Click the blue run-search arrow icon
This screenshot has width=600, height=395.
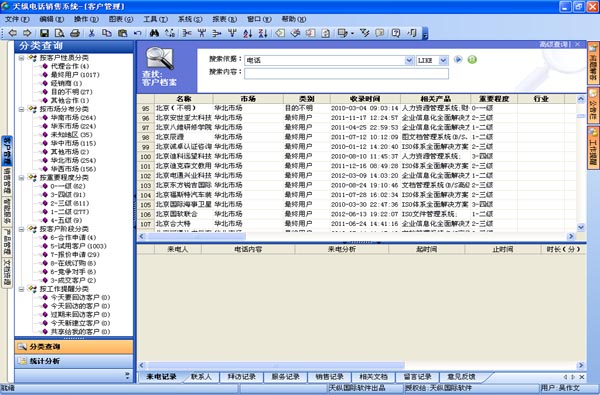tap(458, 59)
